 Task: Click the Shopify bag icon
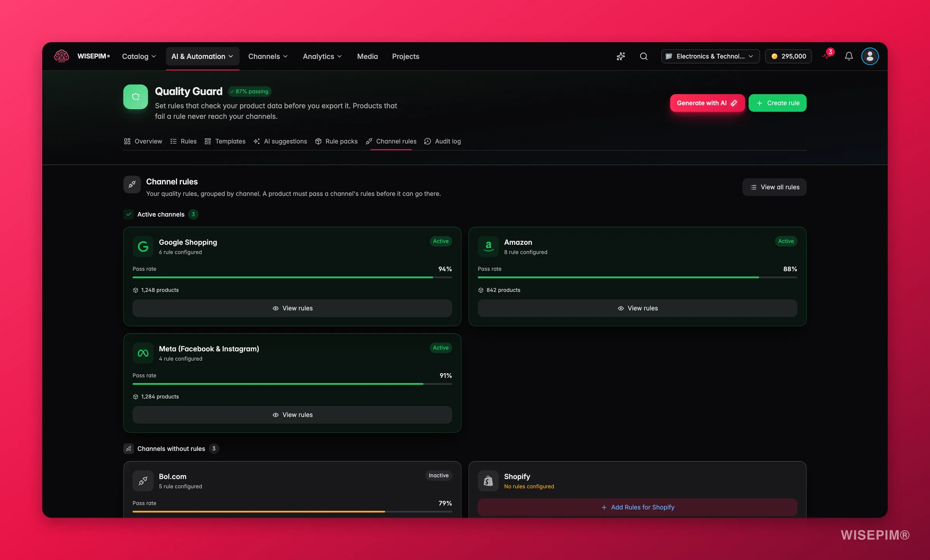pyautogui.click(x=488, y=481)
